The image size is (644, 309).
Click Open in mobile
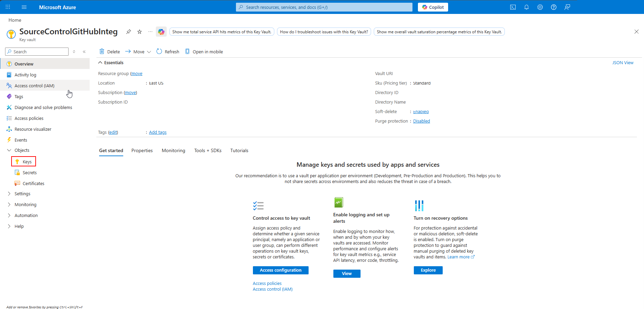[x=204, y=52]
